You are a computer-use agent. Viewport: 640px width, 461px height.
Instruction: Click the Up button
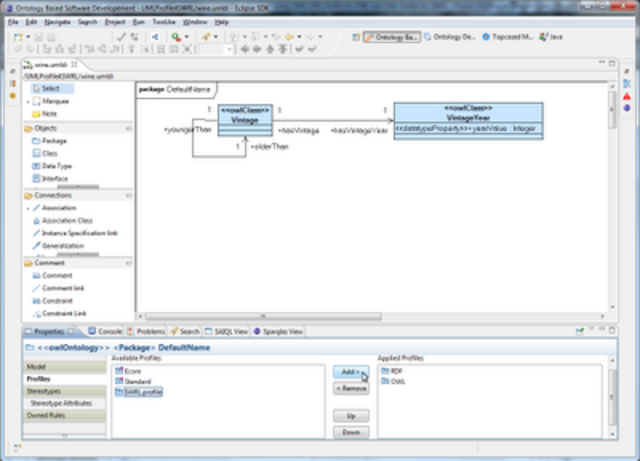coord(351,416)
